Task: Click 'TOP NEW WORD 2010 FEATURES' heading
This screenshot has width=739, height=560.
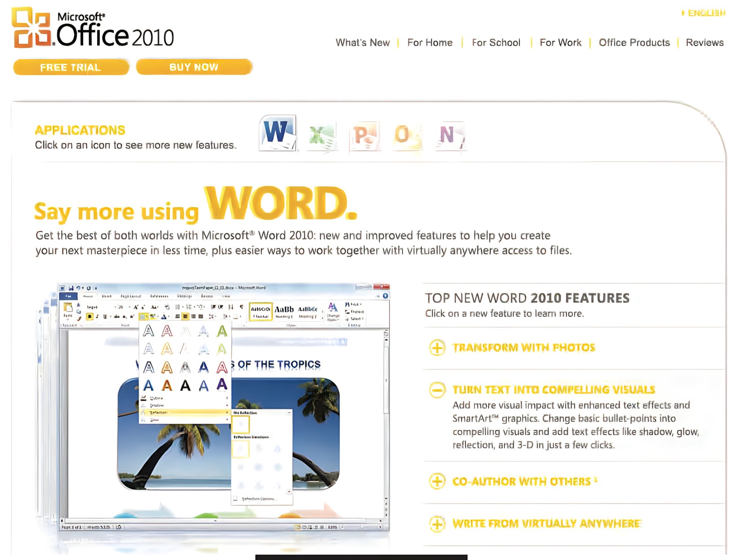Action: point(527,298)
